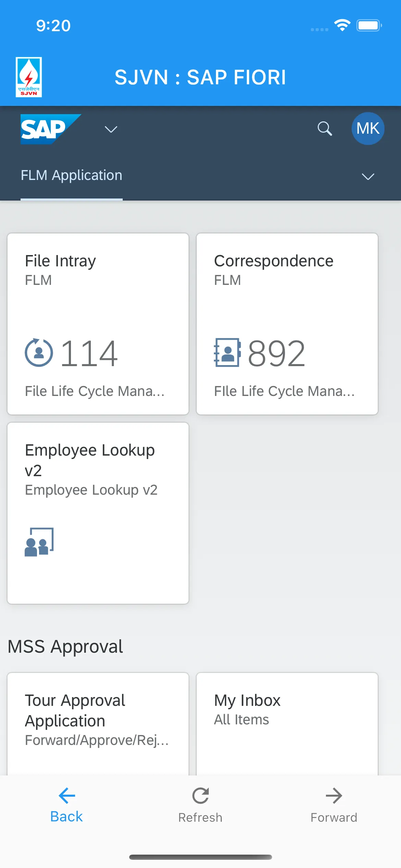
Task: Select the FLM Application tab
Action: tap(72, 176)
